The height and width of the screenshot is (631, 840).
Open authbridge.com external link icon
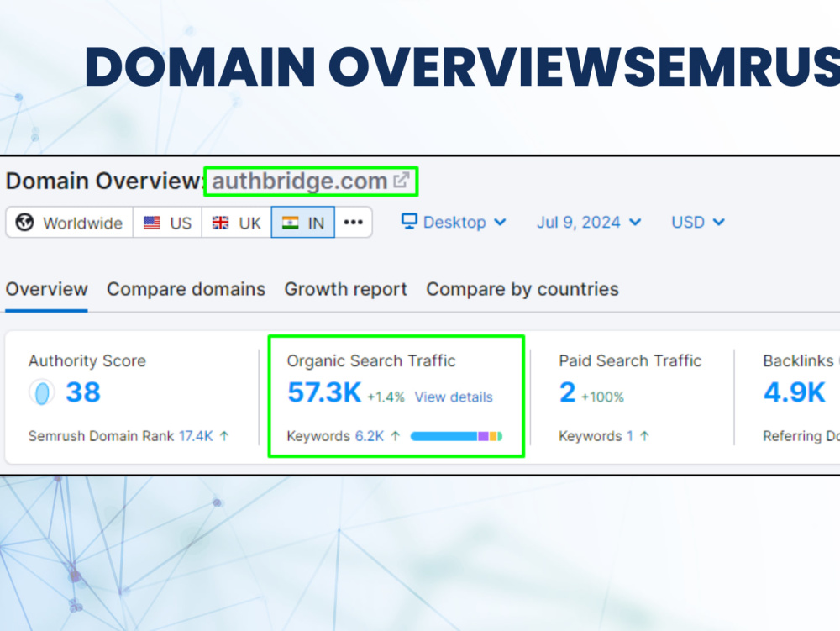tap(402, 180)
